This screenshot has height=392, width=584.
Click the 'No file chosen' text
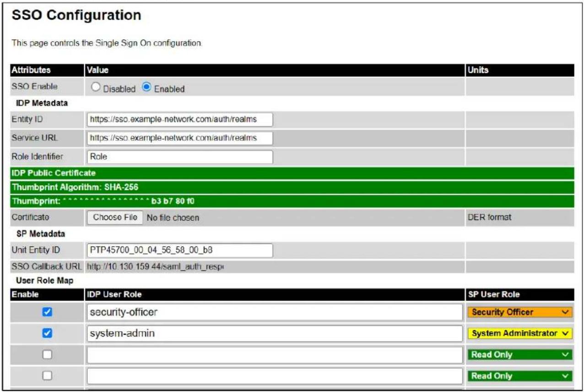pos(173,218)
